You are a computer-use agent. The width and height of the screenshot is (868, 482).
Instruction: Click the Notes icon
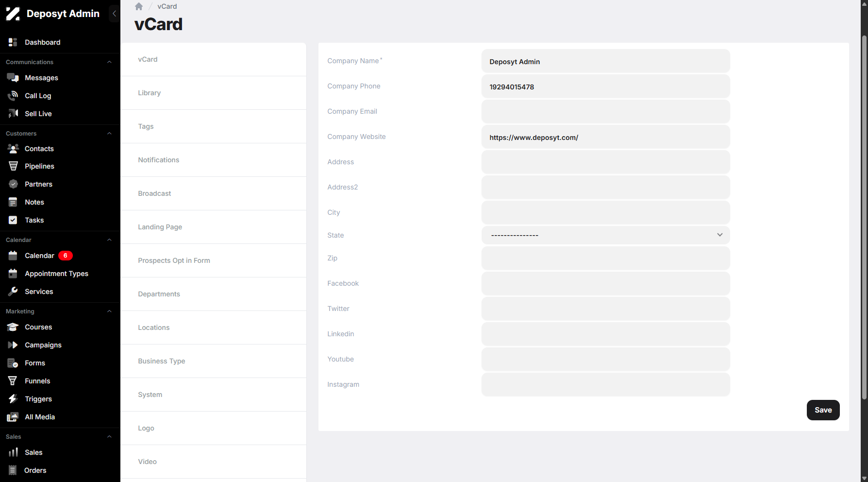(x=13, y=202)
